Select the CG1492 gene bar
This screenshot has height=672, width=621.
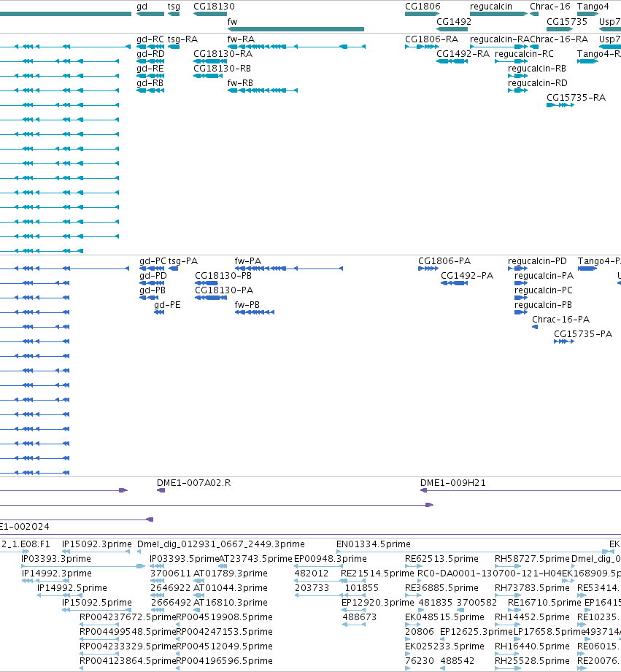(x=452, y=29)
